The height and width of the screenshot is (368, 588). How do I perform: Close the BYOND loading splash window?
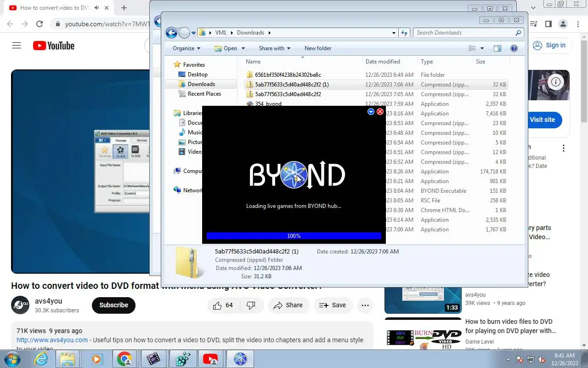click(380, 112)
